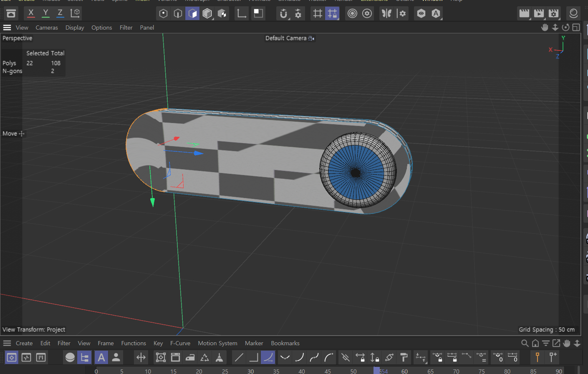The height and width of the screenshot is (374, 588).
Task: Click frame 30 on timeline ruler
Action: point(250,371)
